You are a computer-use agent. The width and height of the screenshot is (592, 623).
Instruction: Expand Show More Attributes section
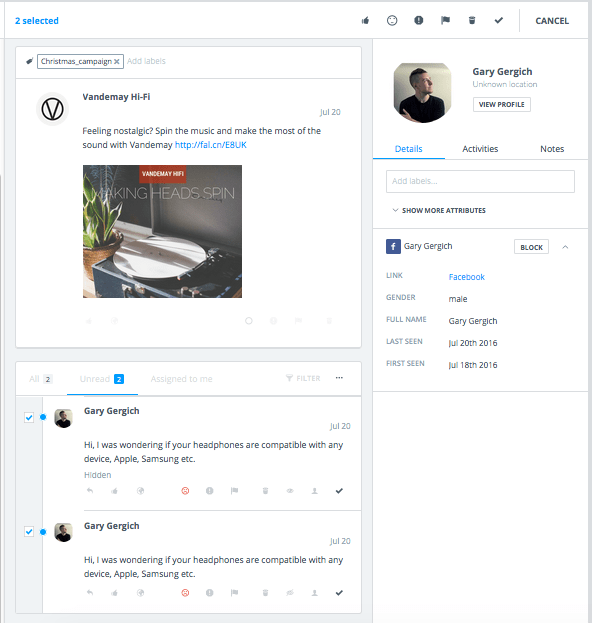coord(439,210)
